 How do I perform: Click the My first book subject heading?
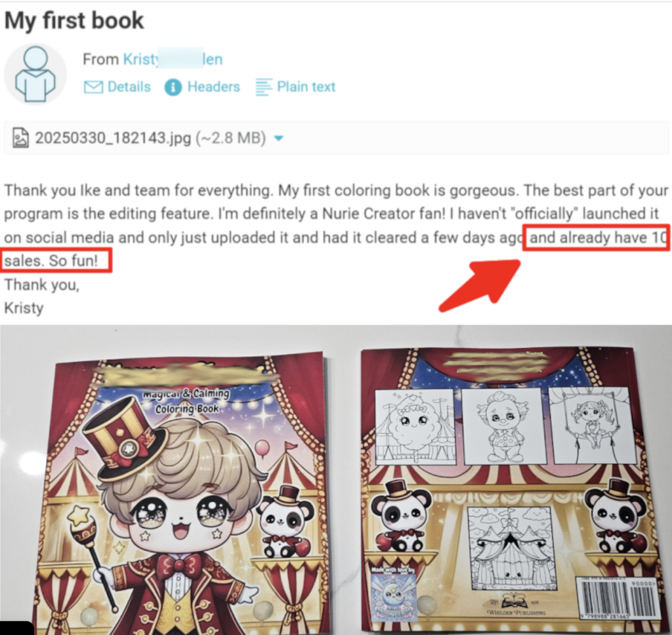tap(73, 20)
